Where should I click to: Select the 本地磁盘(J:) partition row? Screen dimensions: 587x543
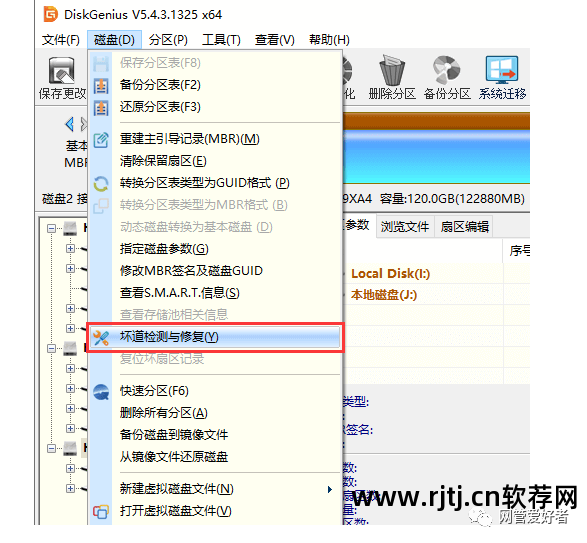coord(436,295)
